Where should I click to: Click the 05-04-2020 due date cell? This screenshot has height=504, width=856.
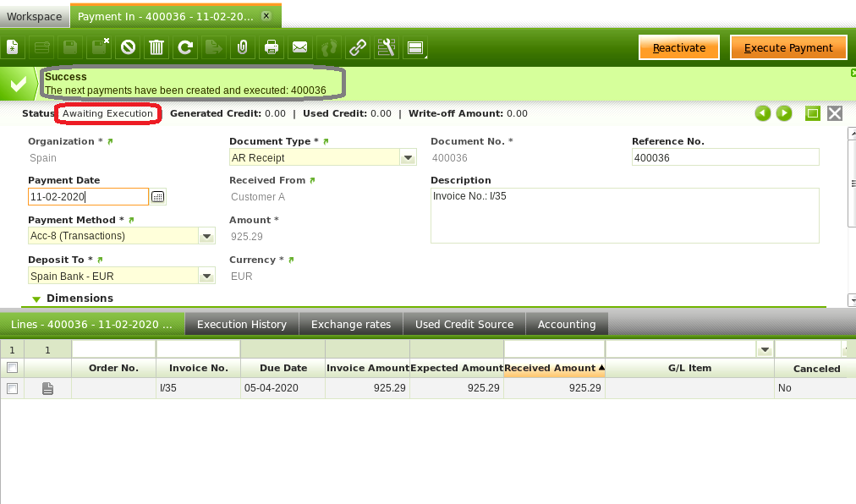[x=283, y=388]
